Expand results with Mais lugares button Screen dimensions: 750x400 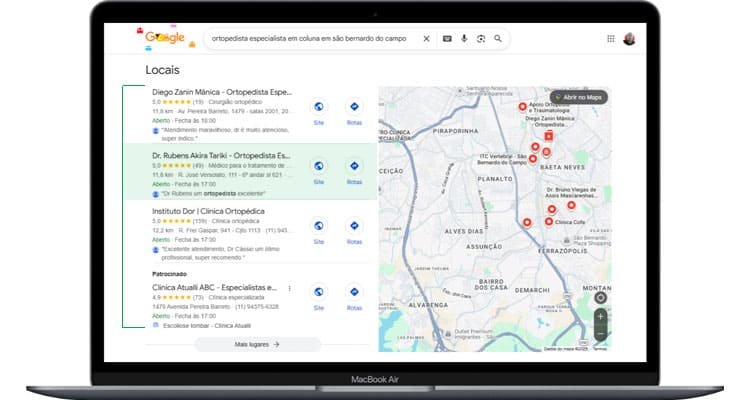pos(257,343)
